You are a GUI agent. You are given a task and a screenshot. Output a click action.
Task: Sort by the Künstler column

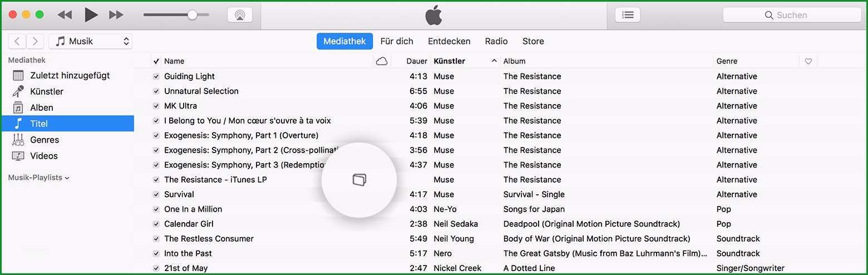465,61
